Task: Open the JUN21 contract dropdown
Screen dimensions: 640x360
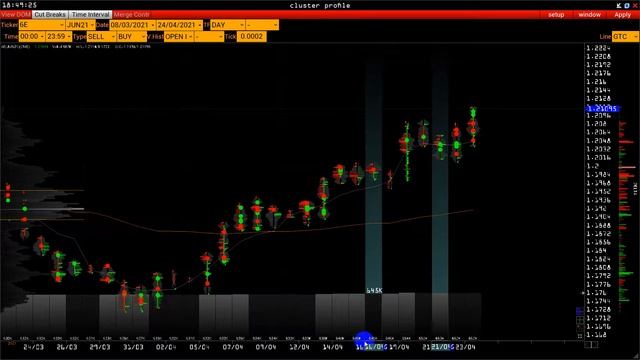Action: coord(80,25)
